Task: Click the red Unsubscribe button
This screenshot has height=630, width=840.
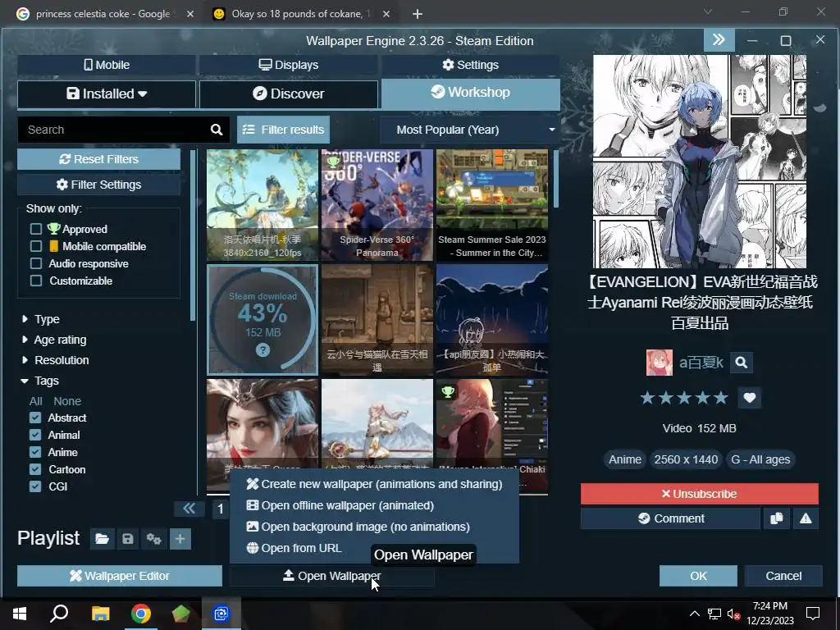Action: [x=699, y=494]
